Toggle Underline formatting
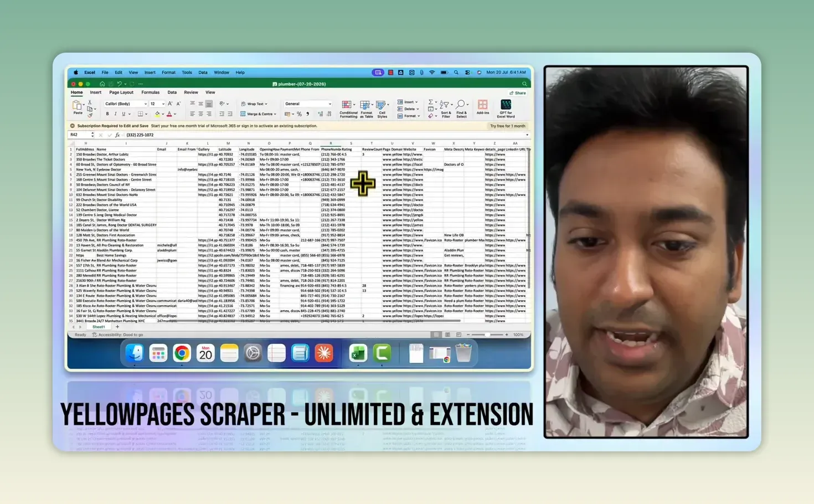 tap(123, 114)
